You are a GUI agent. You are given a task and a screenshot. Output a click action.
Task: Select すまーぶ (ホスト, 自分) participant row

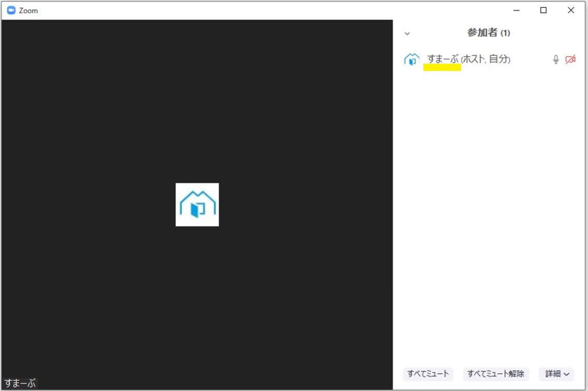489,59
